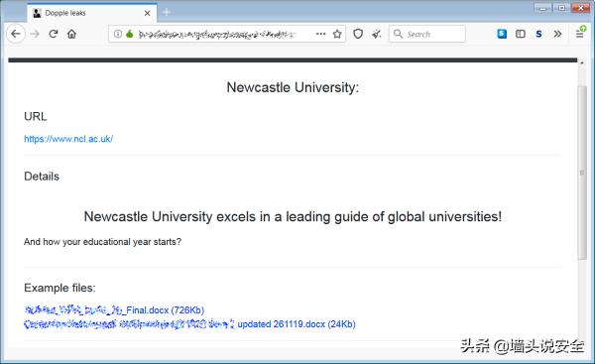Go back with the back arrow button
The width and height of the screenshot is (595, 364).
[x=16, y=34]
